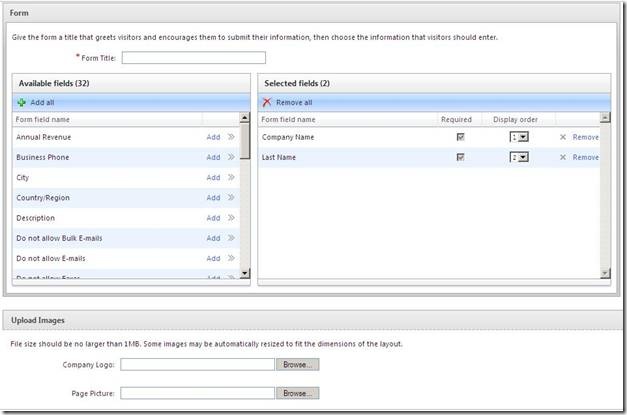627x415 pixels.
Task: Click double-arrow icon next to Business Phone
Action: tap(231, 157)
